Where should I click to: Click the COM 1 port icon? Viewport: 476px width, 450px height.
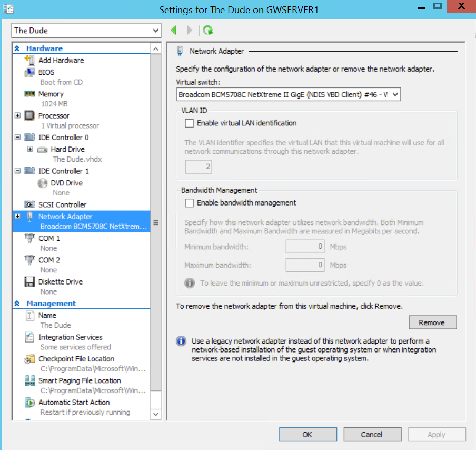point(29,238)
